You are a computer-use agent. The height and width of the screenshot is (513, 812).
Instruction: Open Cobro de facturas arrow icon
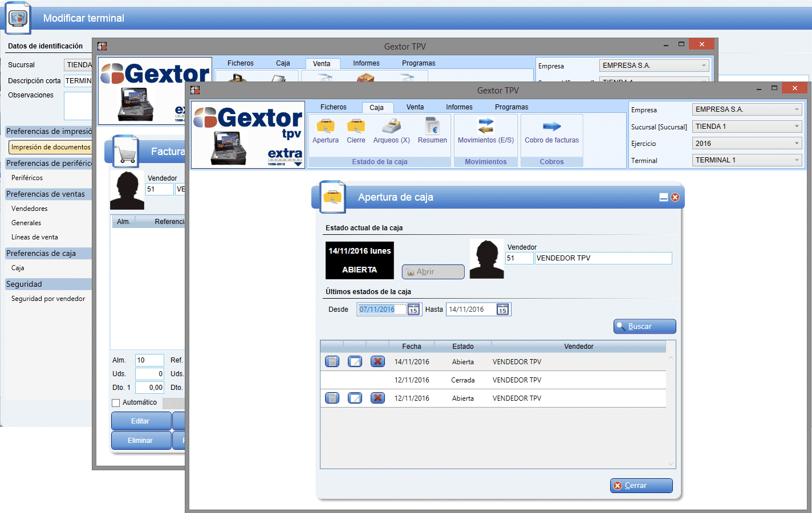click(551, 126)
